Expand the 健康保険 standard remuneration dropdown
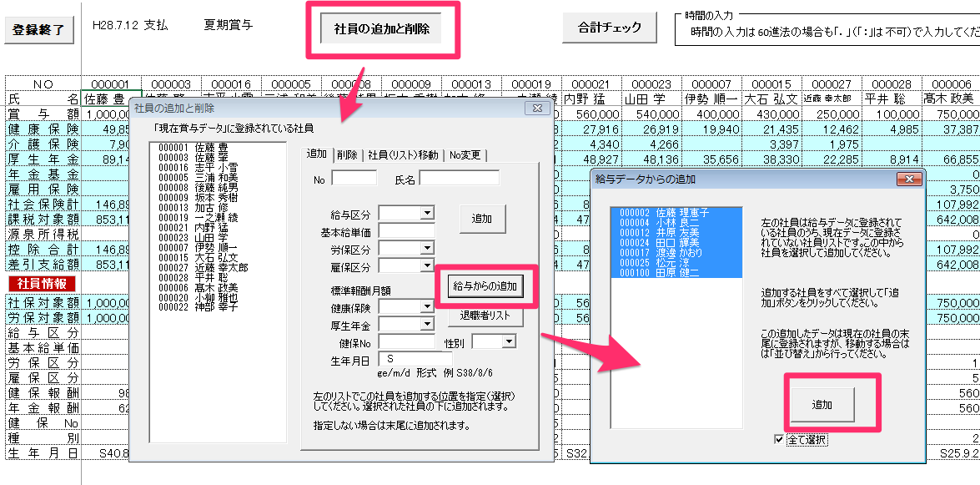This screenshot has height=485, width=980. point(428,306)
